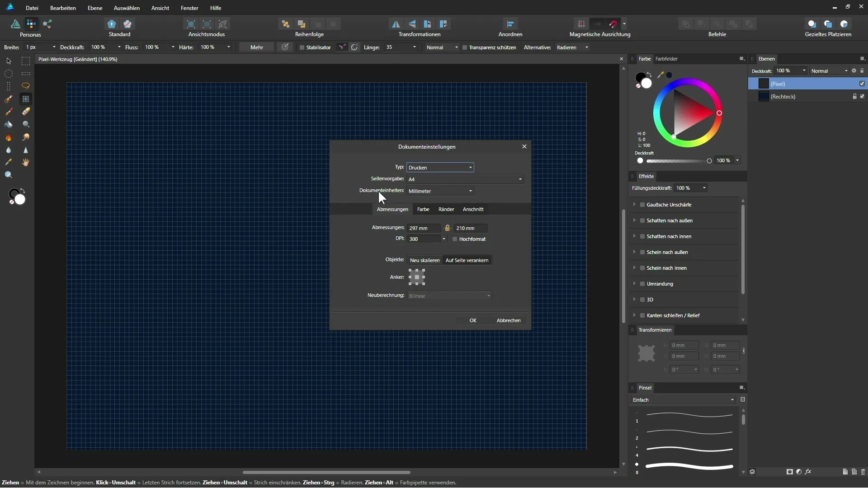Screen dimensions: 868x488
Task: Open the Ebene menu
Action: coord(95,8)
